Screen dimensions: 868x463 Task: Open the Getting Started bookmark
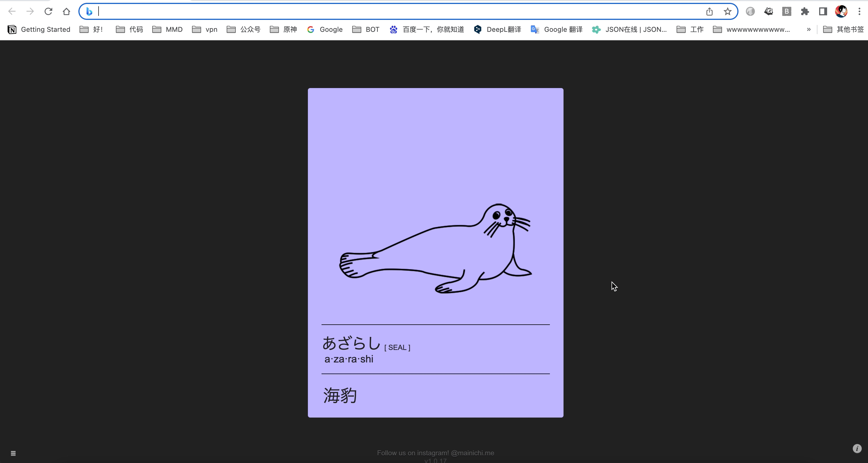click(x=39, y=30)
